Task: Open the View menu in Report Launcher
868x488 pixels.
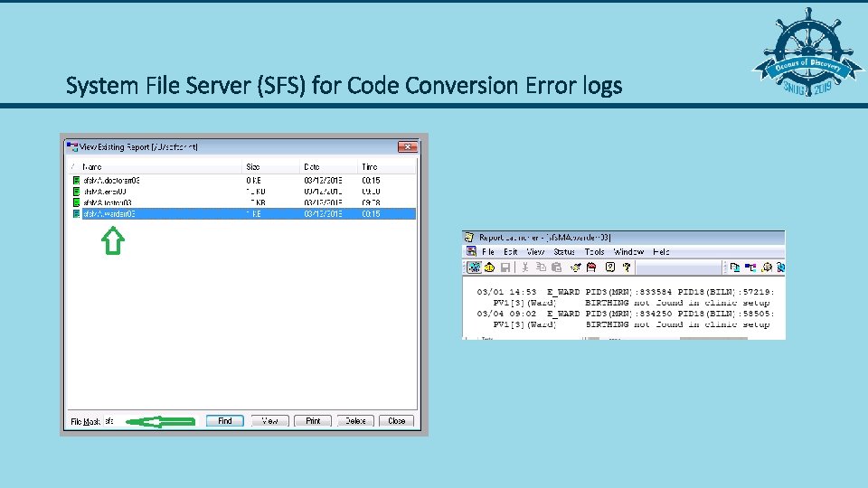Action: tap(534, 252)
